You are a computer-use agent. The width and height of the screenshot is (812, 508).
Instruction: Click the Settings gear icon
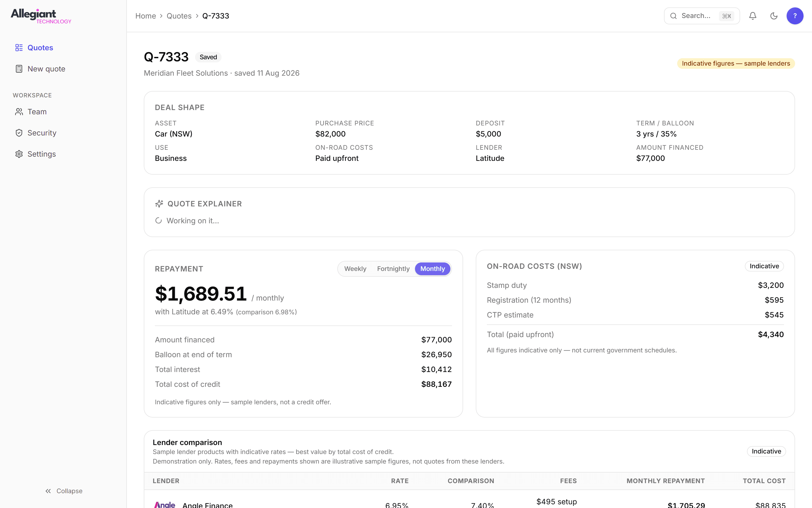tap(19, 154)
